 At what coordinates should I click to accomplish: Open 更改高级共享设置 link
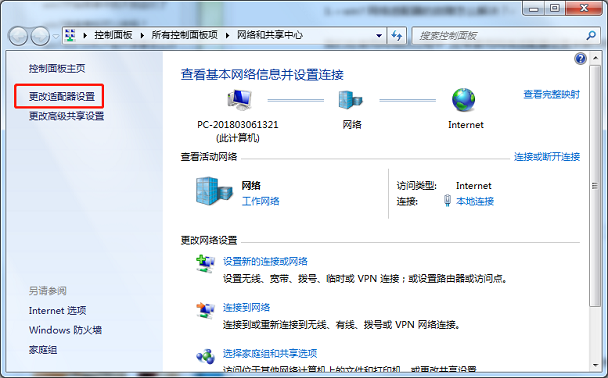(x=66, y=116)
